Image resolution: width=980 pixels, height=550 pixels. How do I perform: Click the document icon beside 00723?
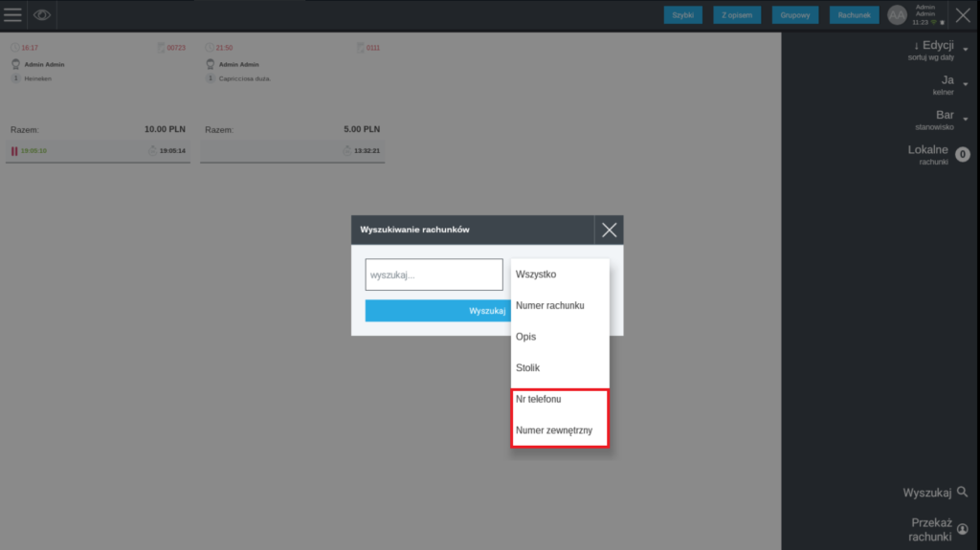coord(161,48)
